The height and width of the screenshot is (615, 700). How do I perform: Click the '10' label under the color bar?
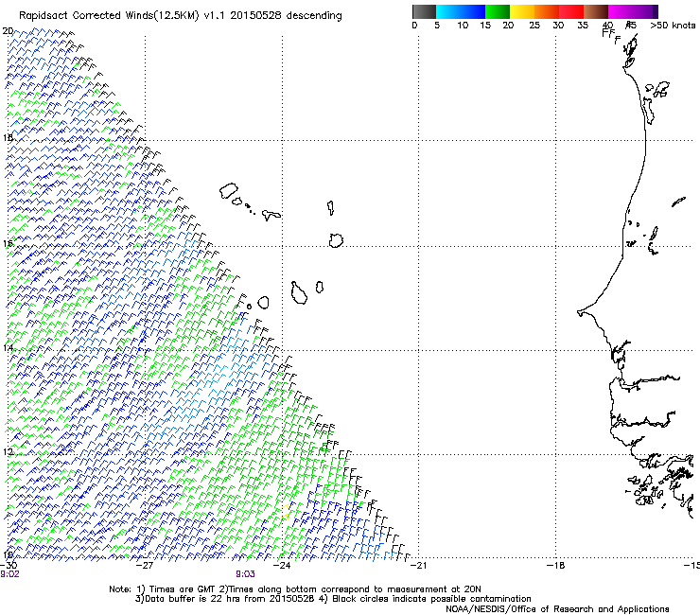click(x=463, y=26)
